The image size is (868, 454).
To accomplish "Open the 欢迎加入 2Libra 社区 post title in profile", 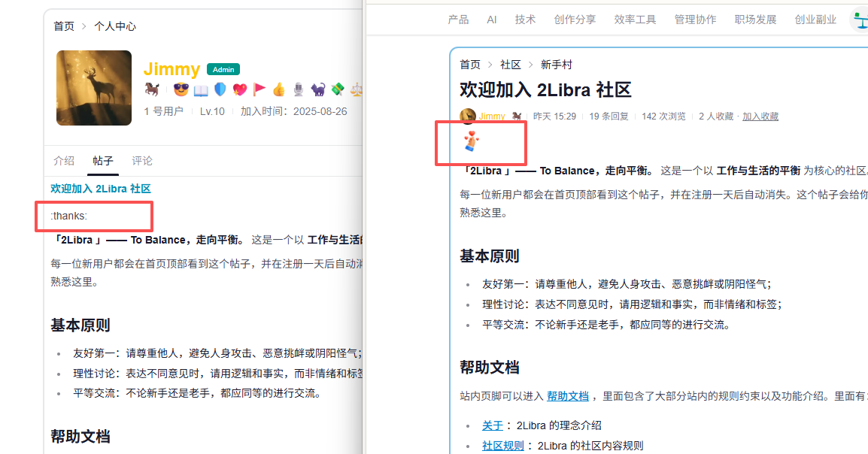I will [x=101, y=189].
